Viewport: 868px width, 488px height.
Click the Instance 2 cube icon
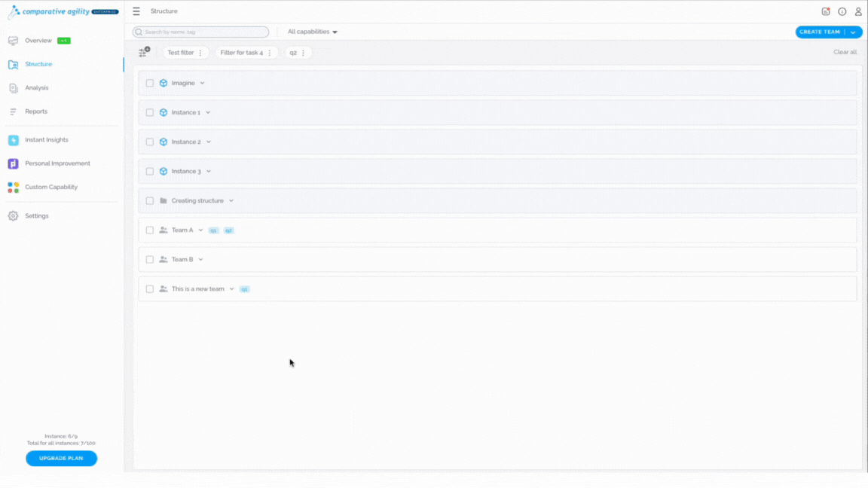point(164,142)
